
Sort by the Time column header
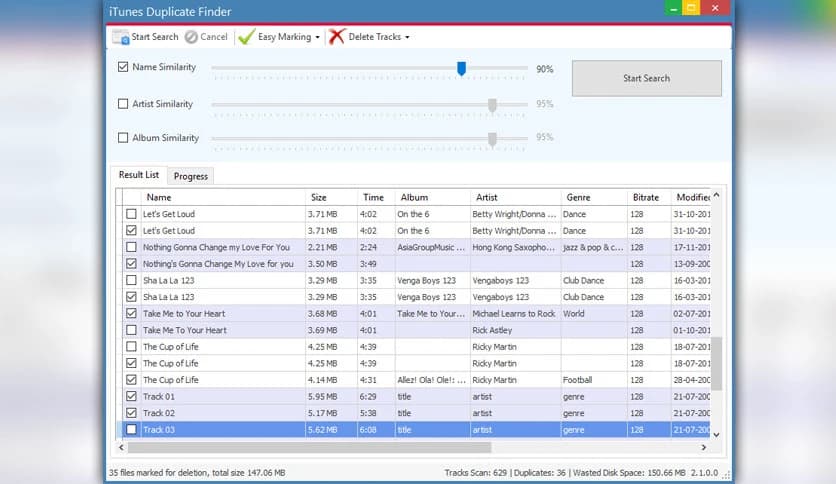[x=376, y=197]
